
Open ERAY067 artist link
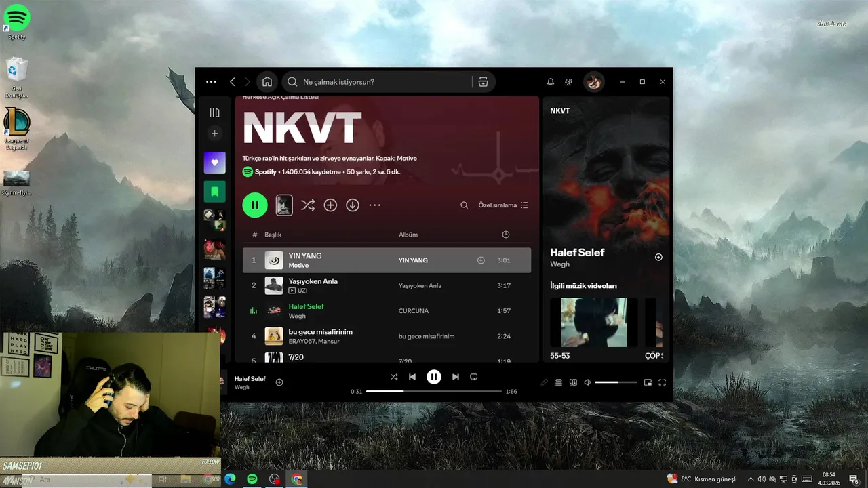301,342
